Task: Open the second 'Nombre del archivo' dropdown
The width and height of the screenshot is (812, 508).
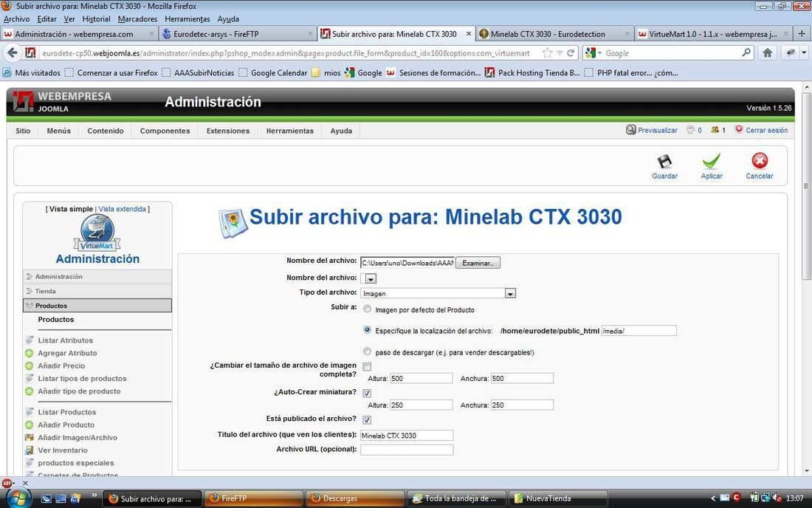Action: coord(371,278)
